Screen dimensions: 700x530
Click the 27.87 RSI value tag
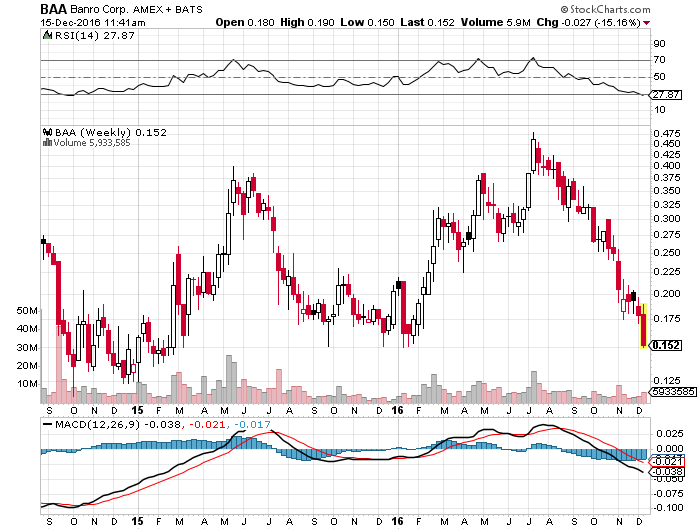[664, 94]
